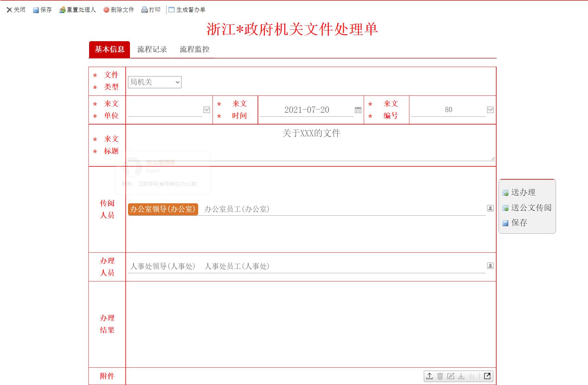588x385 pixels.
Task: Switch to the 流程记录 tab
Action: coord(152,49)
